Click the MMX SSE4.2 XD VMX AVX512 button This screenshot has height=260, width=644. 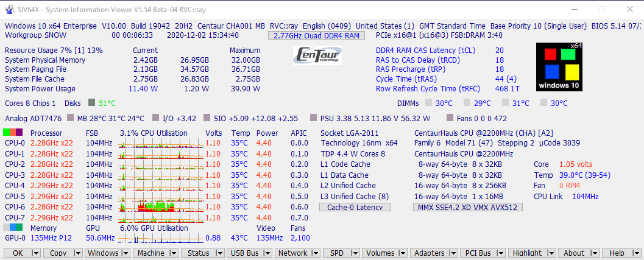click(x=468, y=208)
